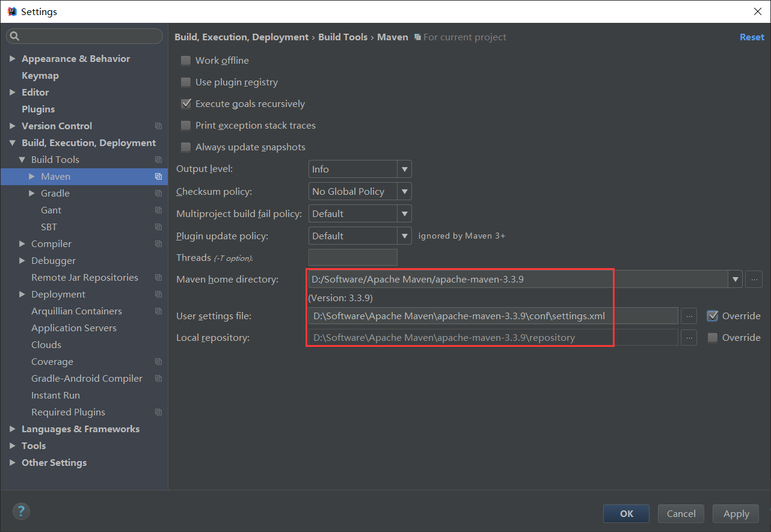
Task: Click the project-level icon beside Deployment
Action: 158,295
